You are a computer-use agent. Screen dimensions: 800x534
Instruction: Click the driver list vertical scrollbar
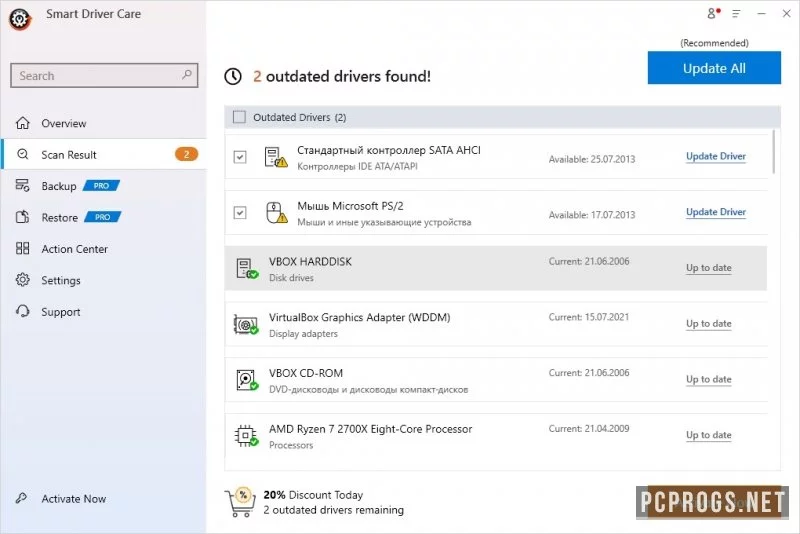tap(774, 152)
